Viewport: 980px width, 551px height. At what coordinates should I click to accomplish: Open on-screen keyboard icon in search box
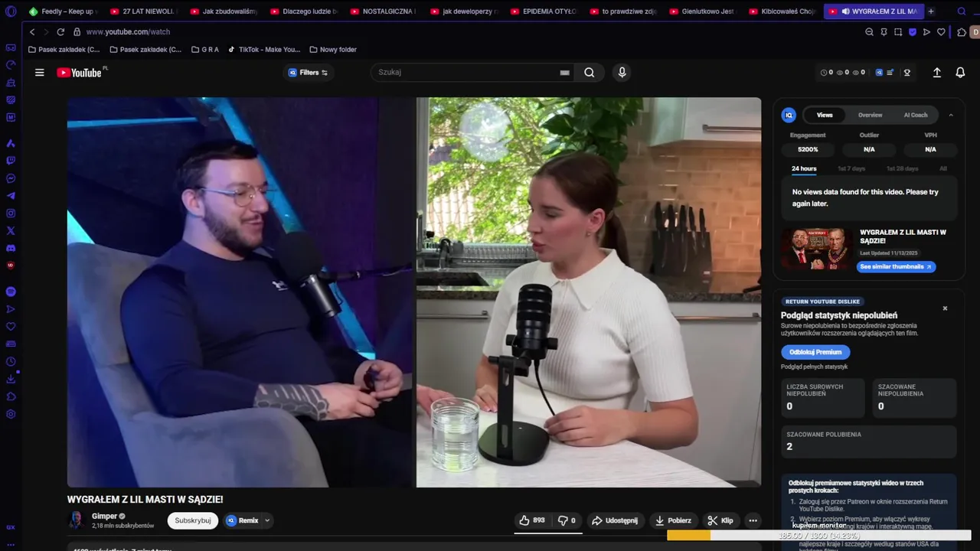coord(564,73)
